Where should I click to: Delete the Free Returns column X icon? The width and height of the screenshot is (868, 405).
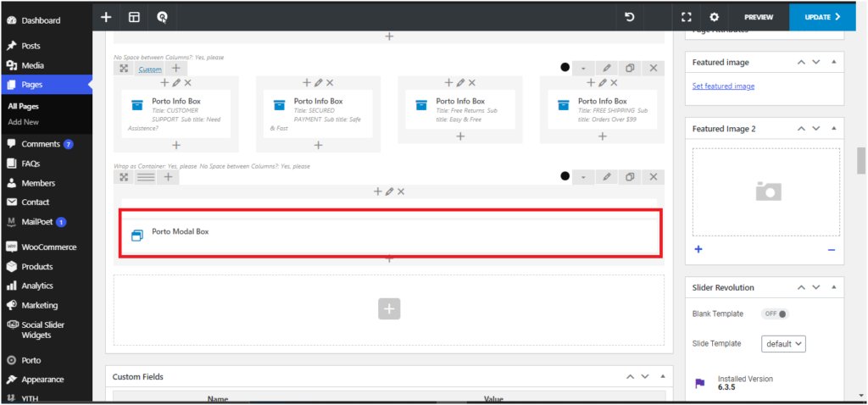click(471, 83)
